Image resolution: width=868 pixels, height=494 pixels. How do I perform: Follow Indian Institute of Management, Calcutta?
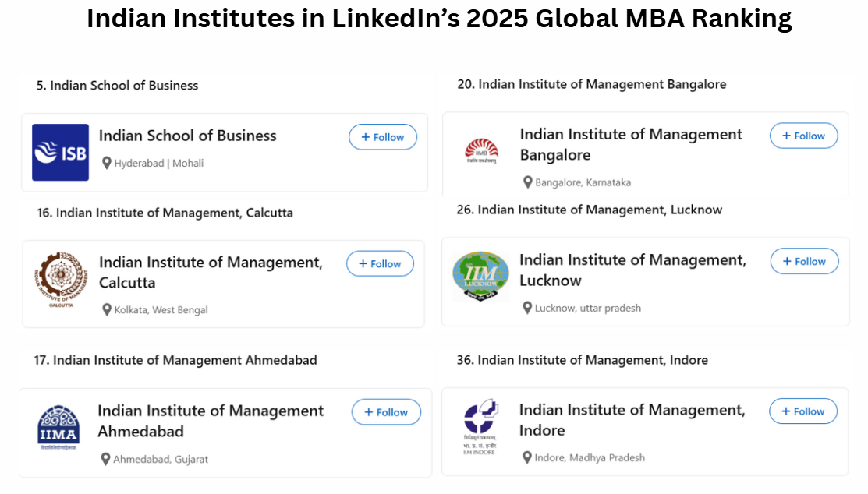tap(380, 264)
